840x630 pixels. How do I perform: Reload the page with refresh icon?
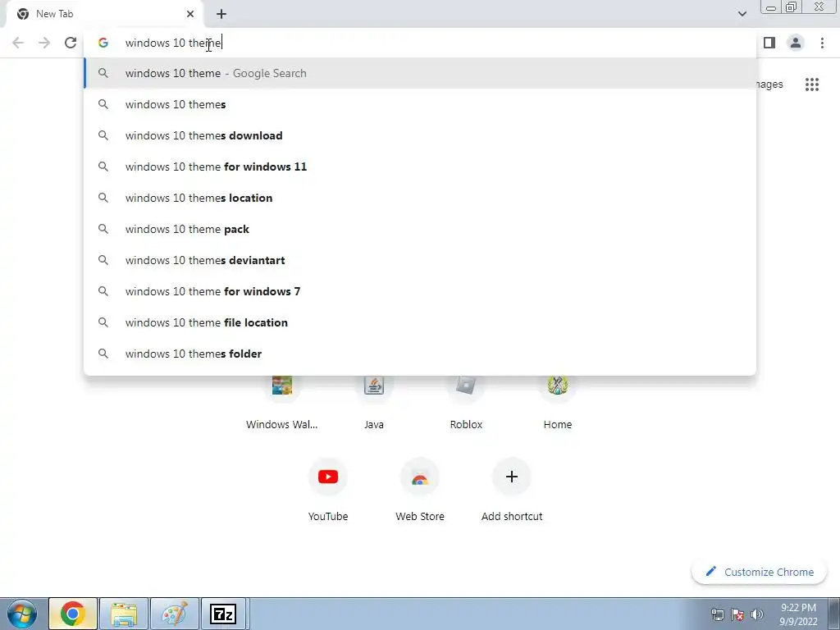click(x=71, y=43)
